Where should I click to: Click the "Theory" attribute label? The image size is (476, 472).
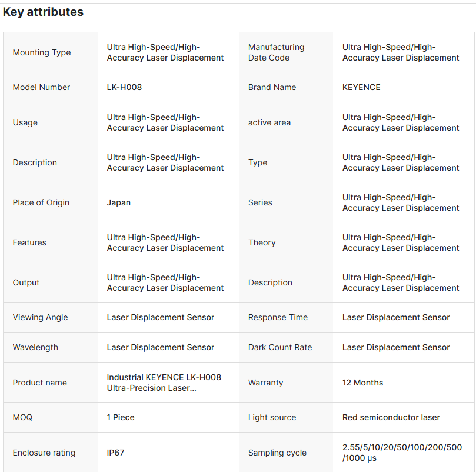pos(262,242)
